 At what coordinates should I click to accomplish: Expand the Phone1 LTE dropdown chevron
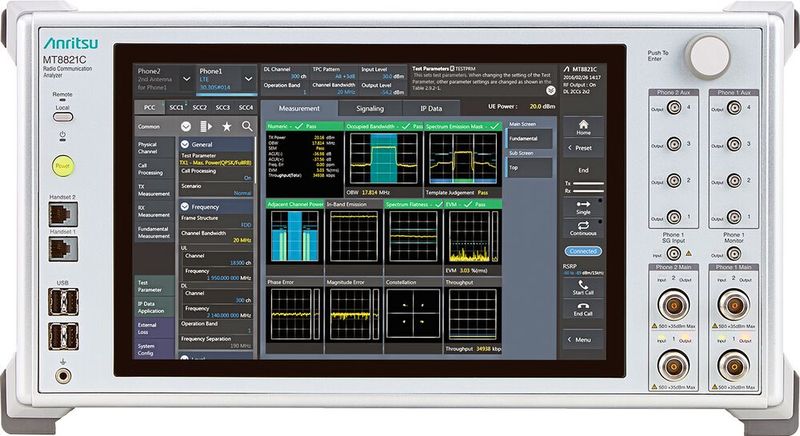pyautogui.click(x=248, y=79)
